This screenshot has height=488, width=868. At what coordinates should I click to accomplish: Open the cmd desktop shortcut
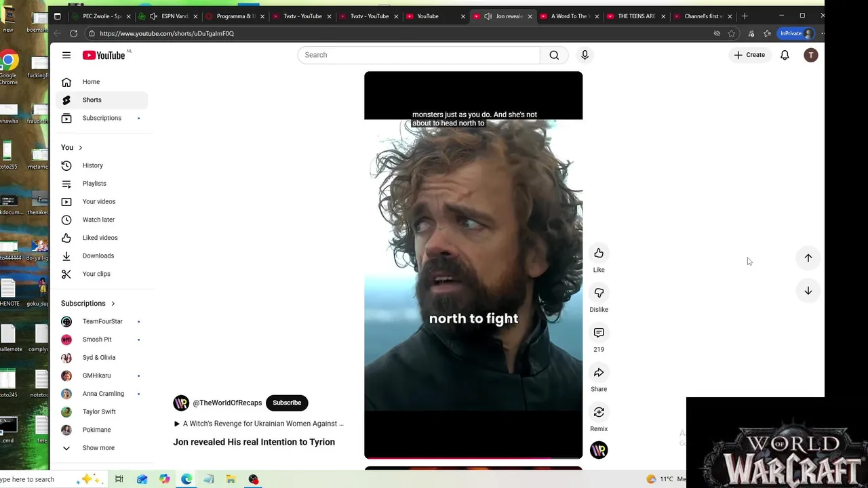pos(7,430)
